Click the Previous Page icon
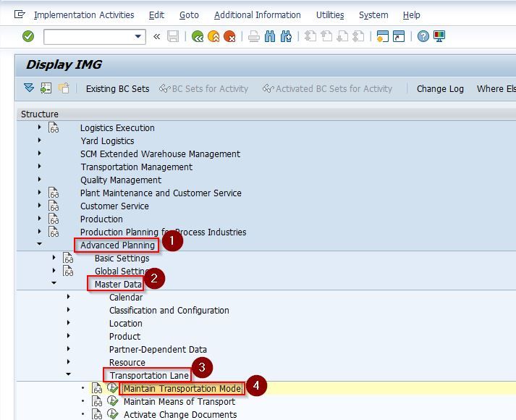516x420 pixels. point(326,36)
